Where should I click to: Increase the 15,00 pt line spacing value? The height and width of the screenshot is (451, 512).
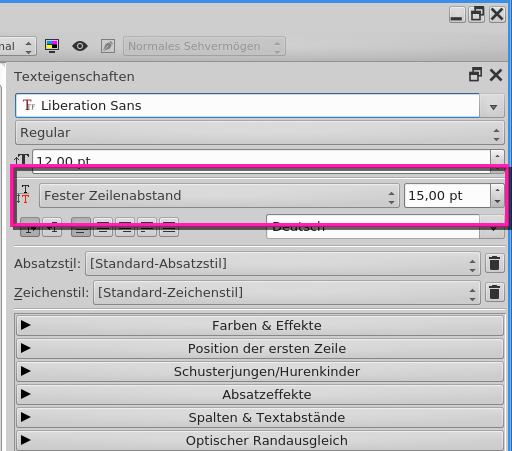pyautogui.click(x=497, y=190)
